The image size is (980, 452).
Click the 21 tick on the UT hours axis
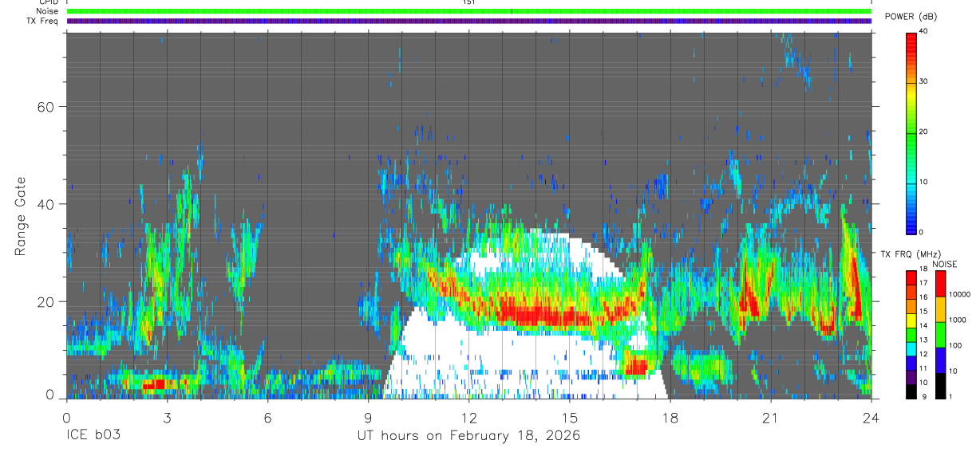[x=770, y=418]
